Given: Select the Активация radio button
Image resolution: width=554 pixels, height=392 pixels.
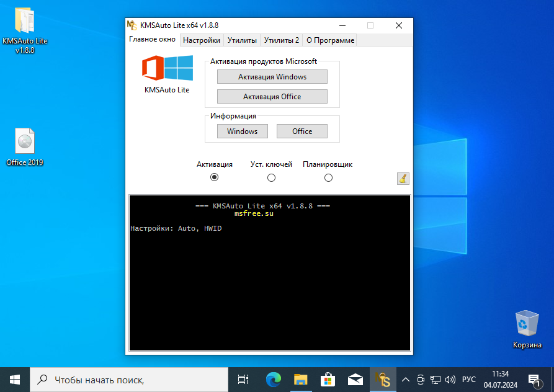Looking at the screenshot, I should (x=215, y=177).
